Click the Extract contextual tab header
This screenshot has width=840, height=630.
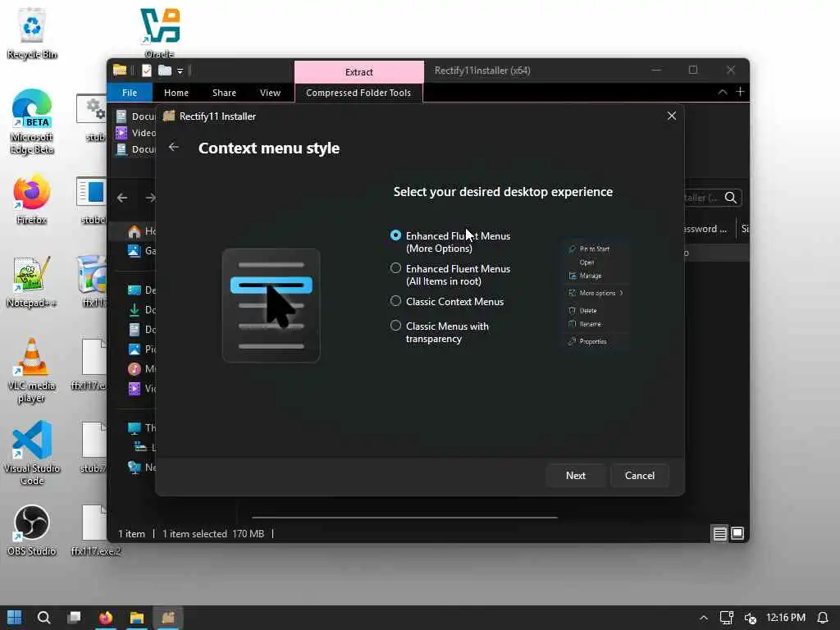point(359,72)
